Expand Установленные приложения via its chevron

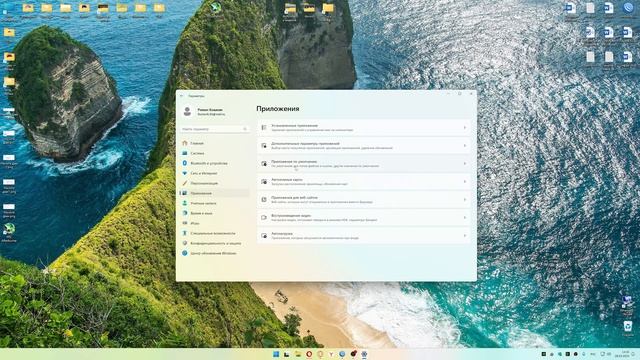pyautogui.click(x=464, y=128)
